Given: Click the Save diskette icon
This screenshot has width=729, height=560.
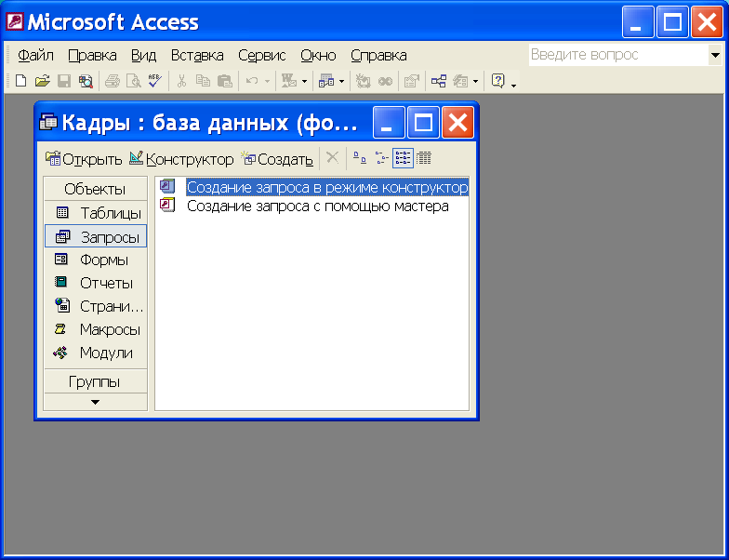Looking at the screenshot, I should click(x=63, y=82).
